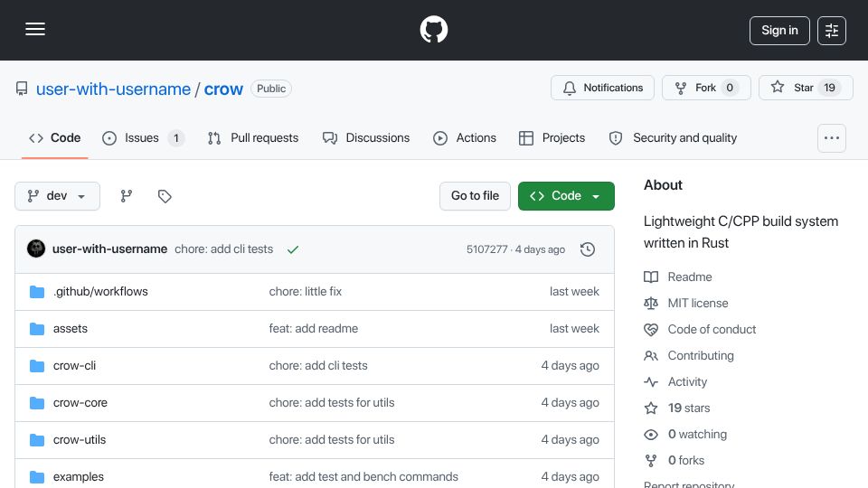Open 'chore: little fix' commit message
This screenshot has height=488, width=868.
[306, 292]
